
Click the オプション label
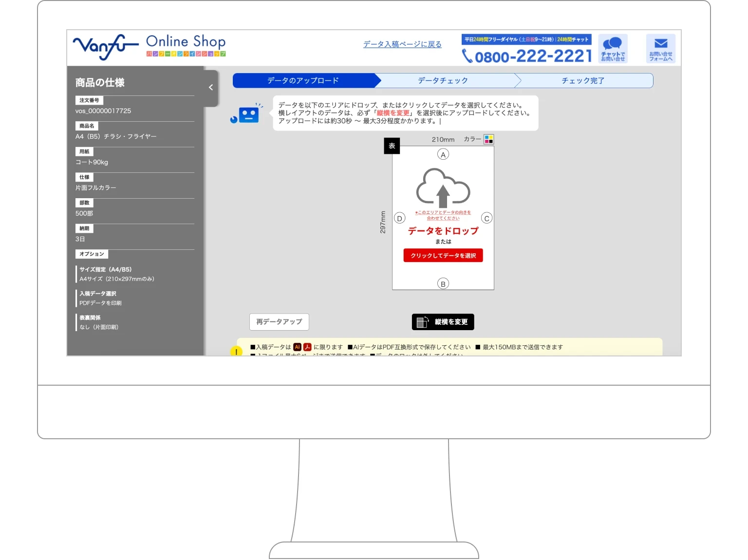coord(92,254)
